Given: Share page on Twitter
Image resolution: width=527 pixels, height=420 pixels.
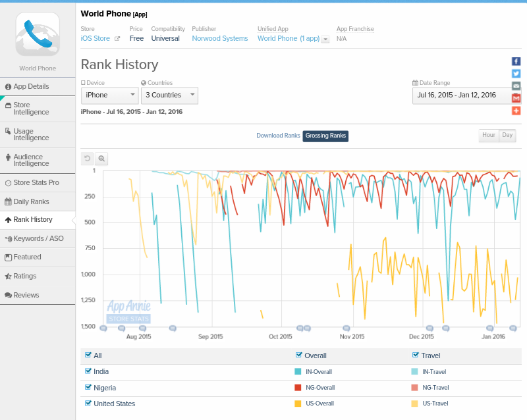Looking at the screenshot, I should click(516, 74).
